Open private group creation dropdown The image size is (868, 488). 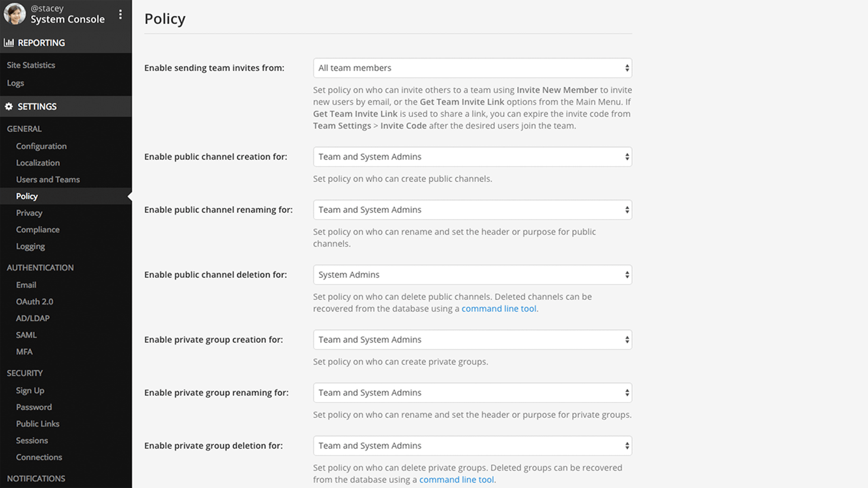point(472,340)
